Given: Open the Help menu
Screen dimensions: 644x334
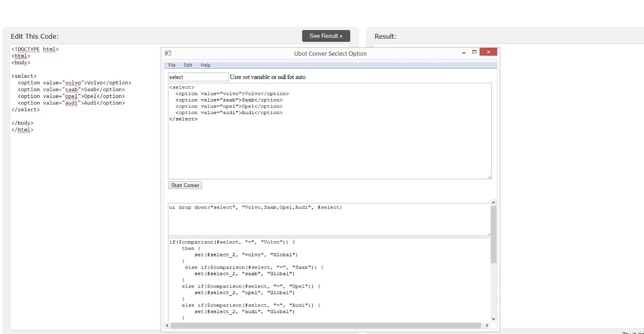Looking at the screenshot, I should click(206, 65).
